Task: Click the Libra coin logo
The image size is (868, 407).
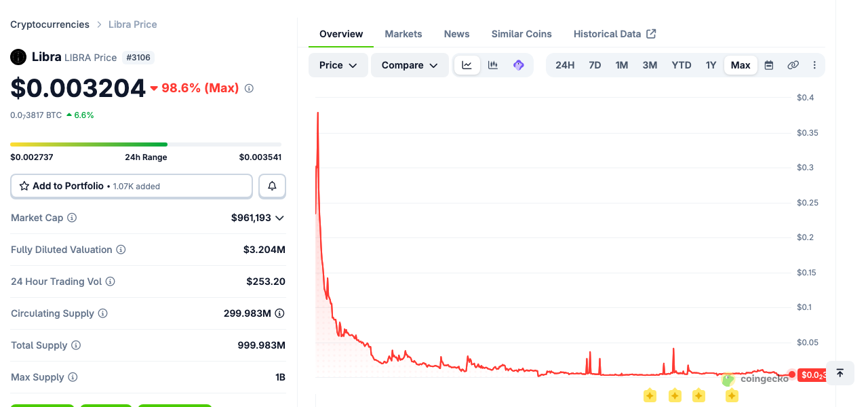Action: [18, 57]
